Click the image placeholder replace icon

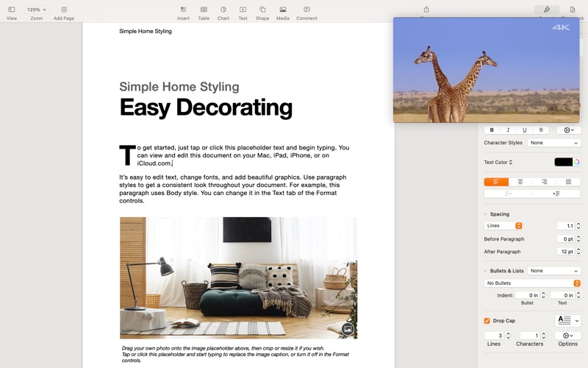[x=348, y=329]
